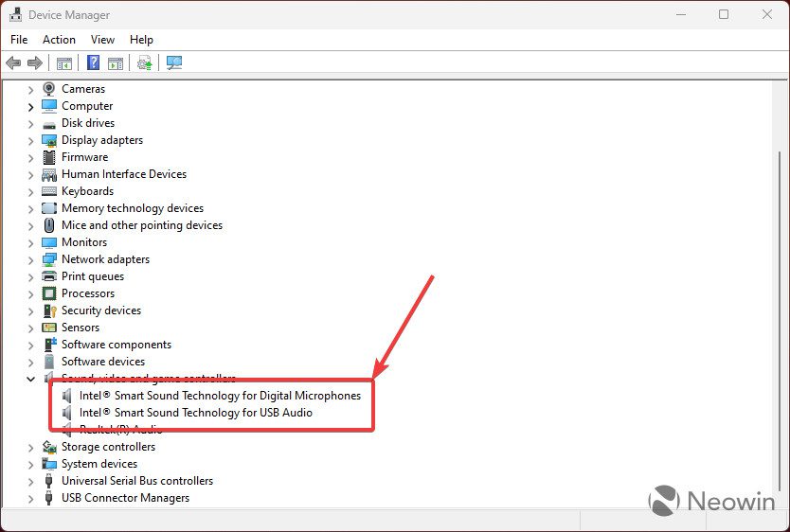Click the Back arrow in the toolbar
This screenshot has height=532, width=790.
pos(13,63)
